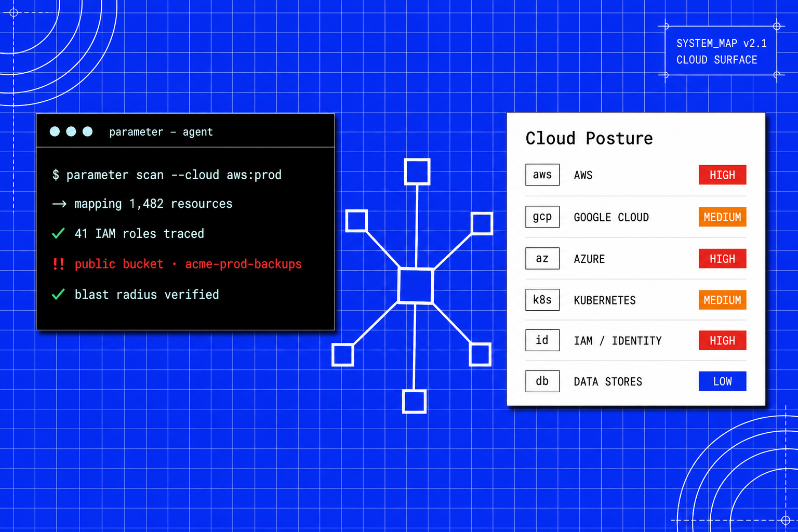Click the db tag chip
The height and width of the screenshot is (532, 798).
pyautogui.click(x=542, y=381)
